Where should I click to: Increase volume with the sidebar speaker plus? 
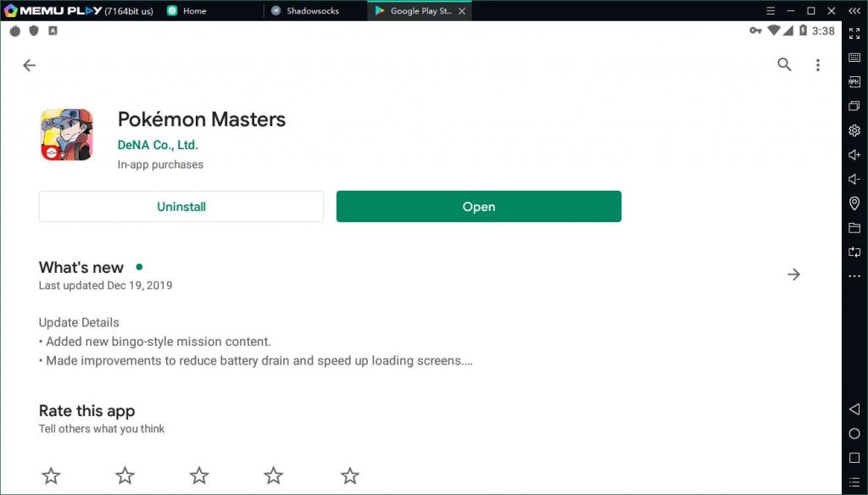pyautogui.click(x=854, y=155)
